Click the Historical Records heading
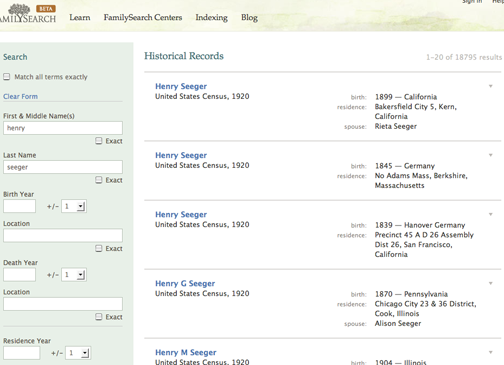This screenshot has width=504, height=365. 184,56
